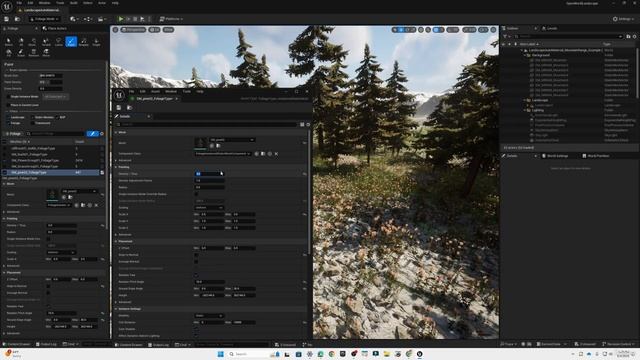
Task: Click the Density field in foliage editor window
Action: (x=209, y=173)
